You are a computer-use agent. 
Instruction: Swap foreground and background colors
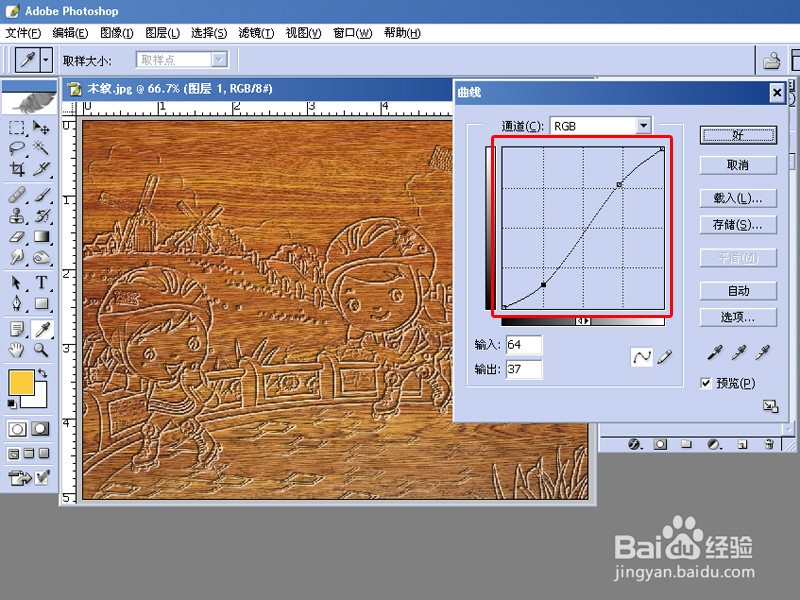coord(42,374)
